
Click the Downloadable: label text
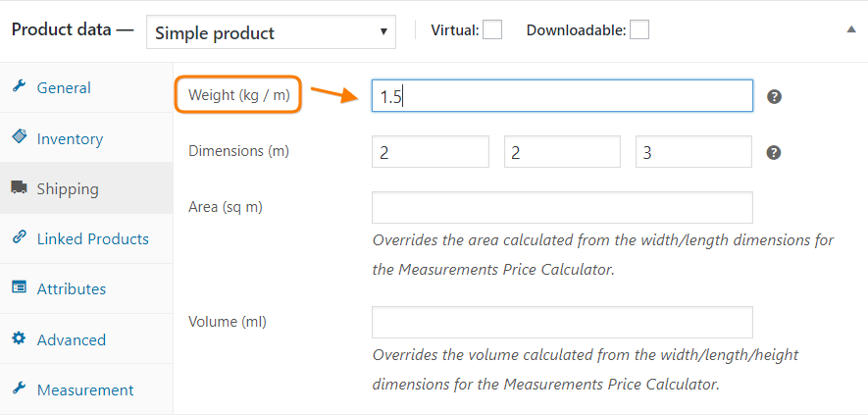pyautogui.click(x=576, y=30)
